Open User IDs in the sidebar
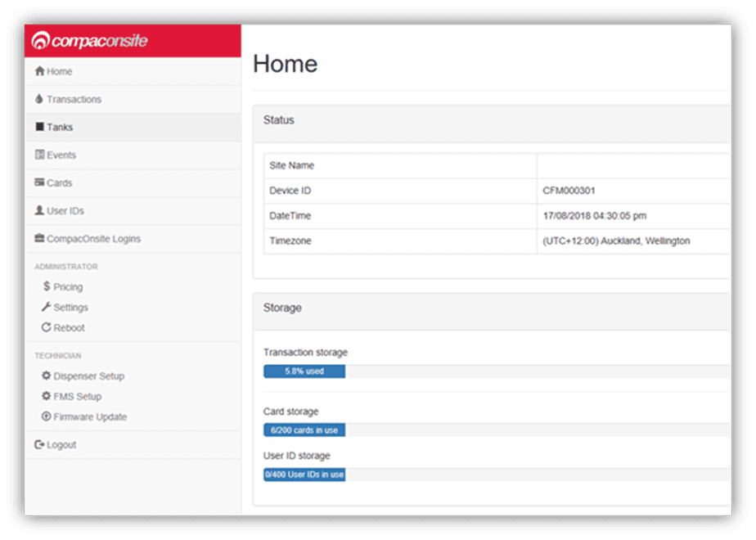This screenshot has height=540, width=756. [x=133, y=211]
